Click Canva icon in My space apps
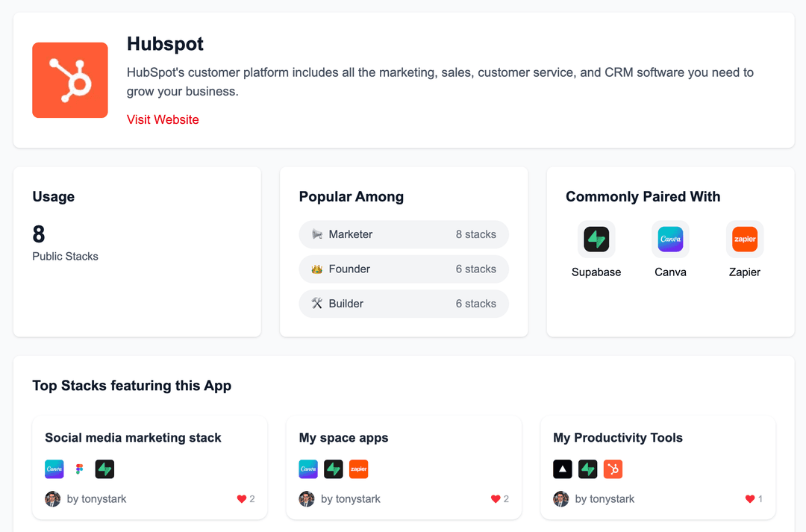 pos(308,469)
